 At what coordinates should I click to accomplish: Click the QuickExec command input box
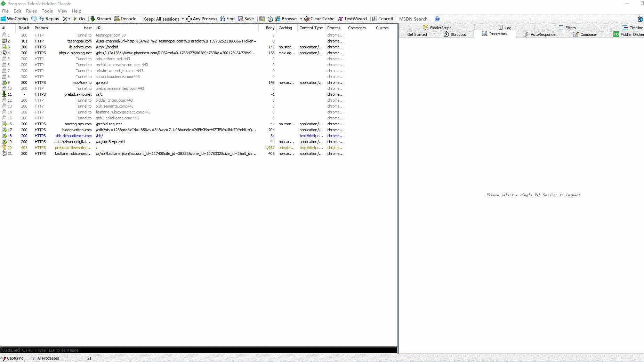coord(199,350)
